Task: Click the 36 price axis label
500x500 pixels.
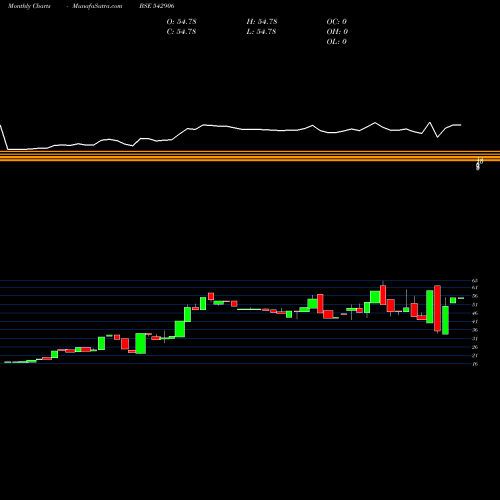Action: 475,330
